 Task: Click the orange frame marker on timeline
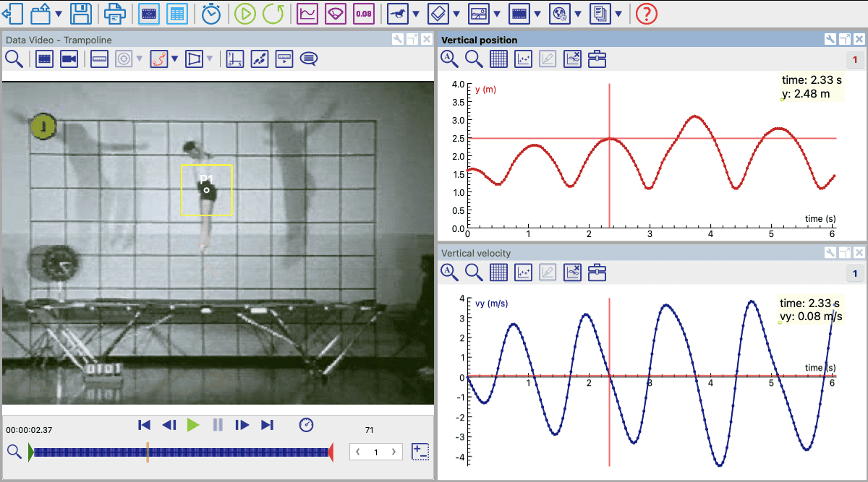tap(148, 452)
